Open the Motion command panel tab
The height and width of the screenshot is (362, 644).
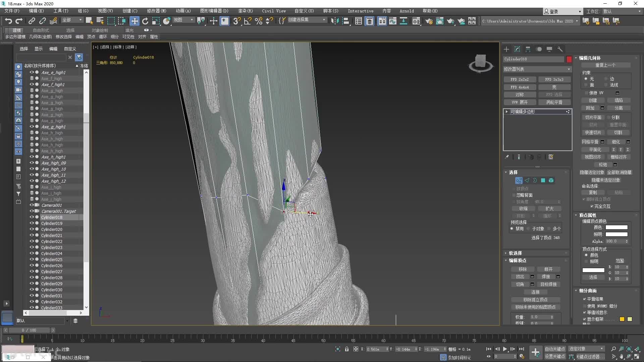[539, 49]
